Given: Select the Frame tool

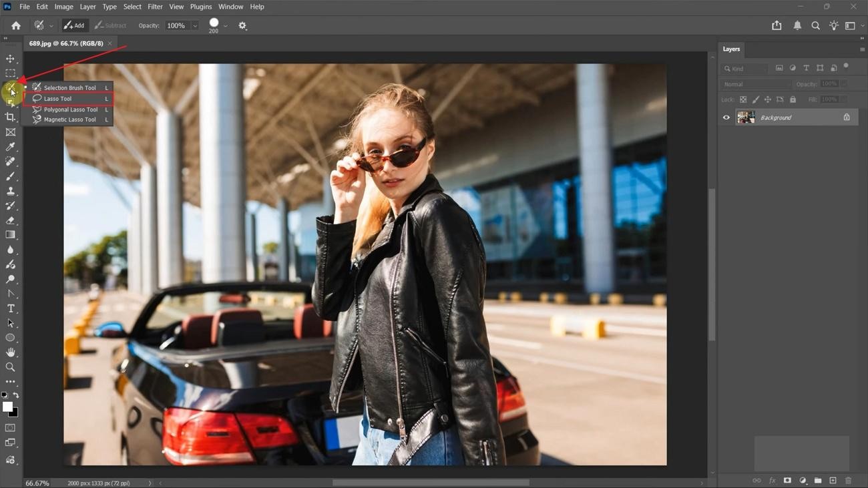Looking at the screenshot, I should point(10,132).
